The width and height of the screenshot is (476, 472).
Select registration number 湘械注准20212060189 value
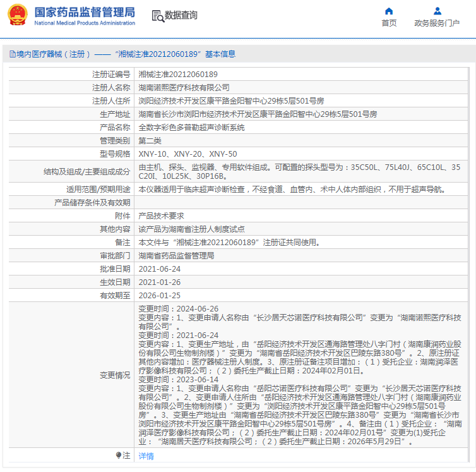point(178,75)
